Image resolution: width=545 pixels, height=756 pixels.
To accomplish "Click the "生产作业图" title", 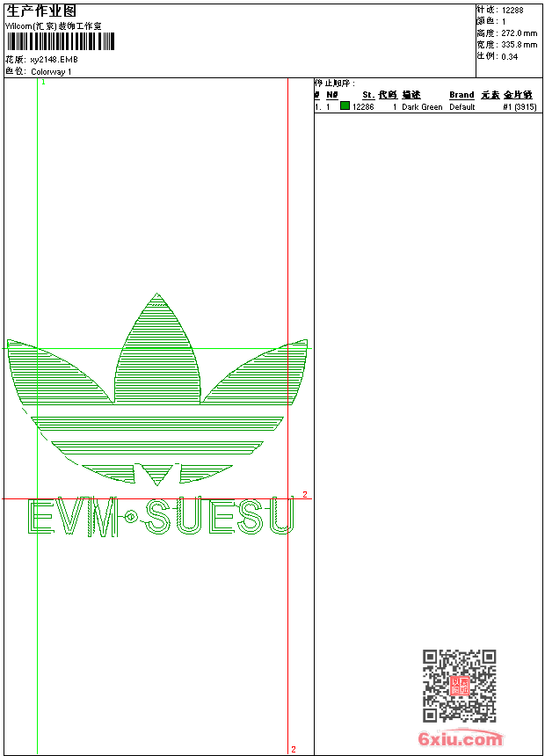I will click(41, 11).
